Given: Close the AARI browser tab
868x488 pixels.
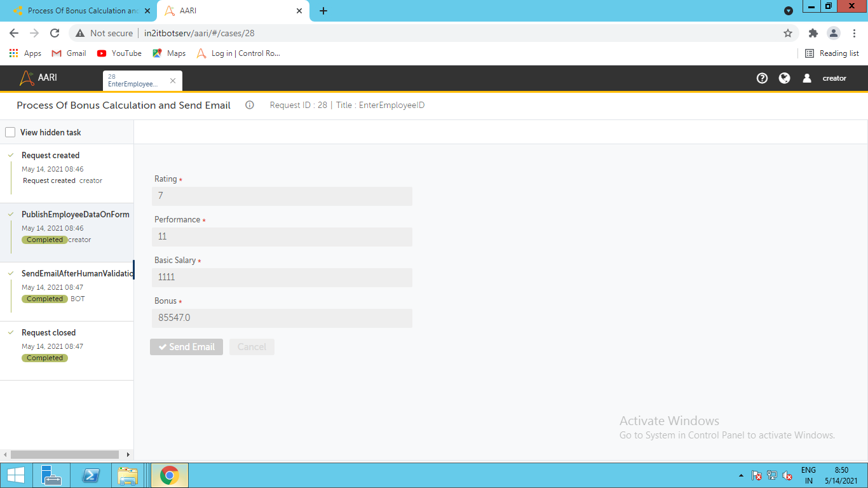Looking at the screenshot, I should click(299, 11).
